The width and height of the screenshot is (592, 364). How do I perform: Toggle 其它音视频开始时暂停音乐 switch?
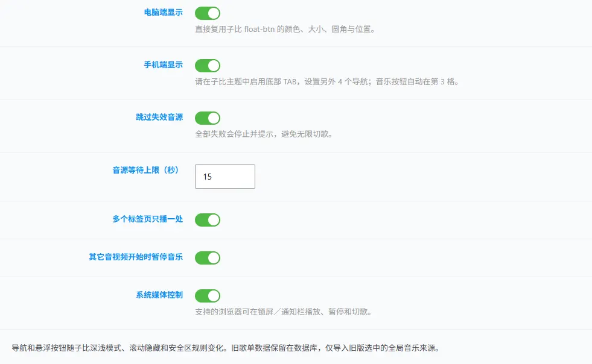(x=207, y=258)
